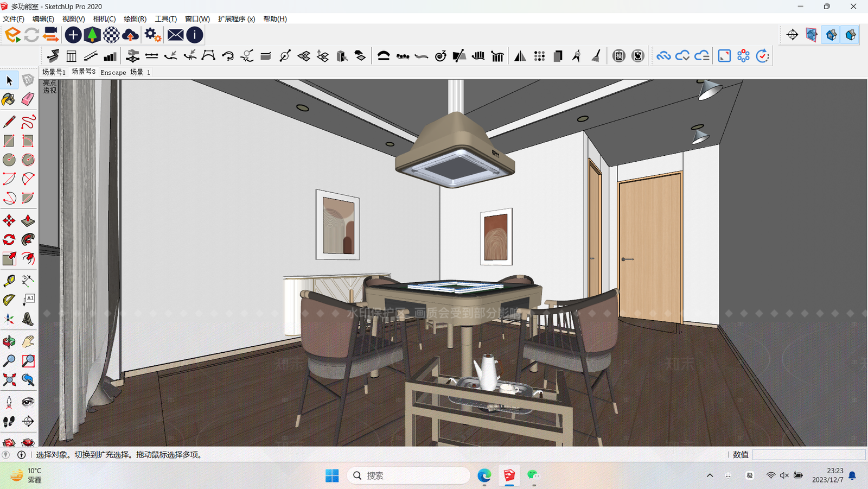This screenshot has width=868, height=489.
Task: Activate the Zoom Extents tool
Action: pyautogui.click(x=9, y=379)
